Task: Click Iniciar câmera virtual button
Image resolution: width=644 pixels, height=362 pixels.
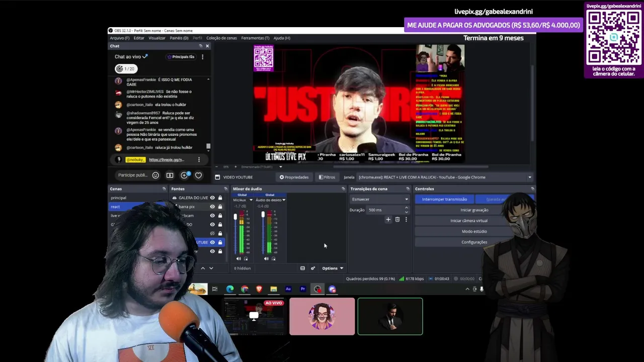Action: click(x=469, y=221)
